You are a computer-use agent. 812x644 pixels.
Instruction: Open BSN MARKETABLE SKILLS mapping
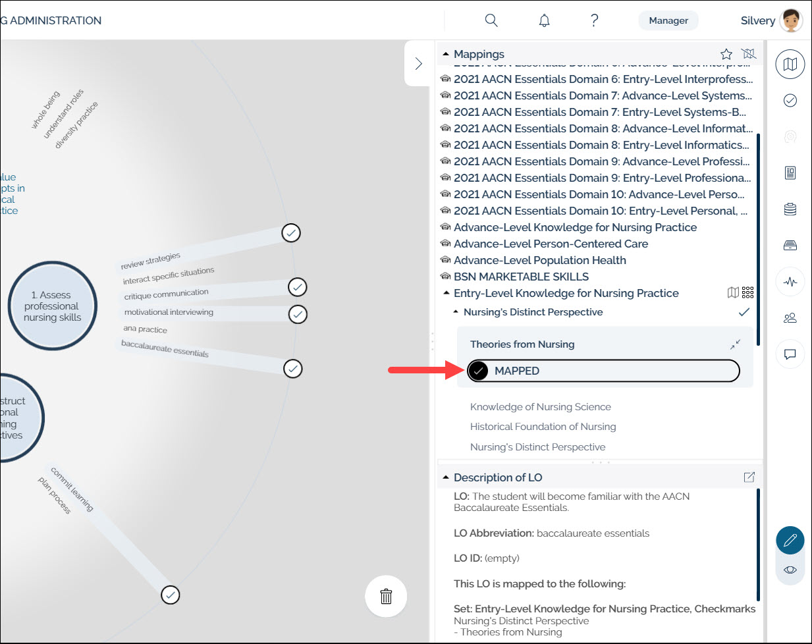[521, 277]
